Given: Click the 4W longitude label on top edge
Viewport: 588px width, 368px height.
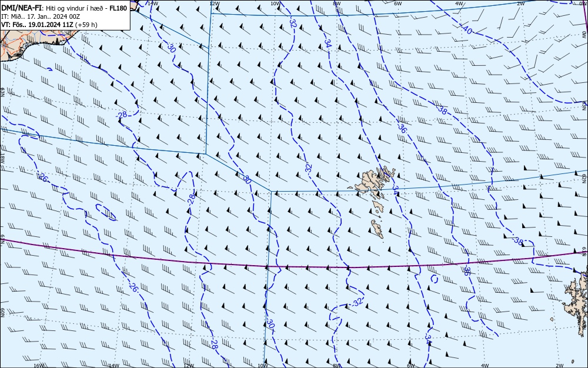Looking at the screenshot, I should (459, 4).
